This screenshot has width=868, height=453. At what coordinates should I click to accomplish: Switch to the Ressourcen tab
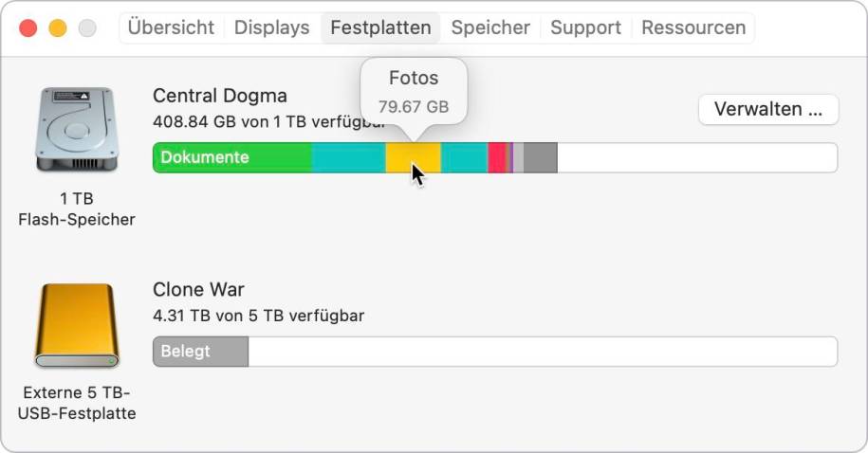(693, 27)
